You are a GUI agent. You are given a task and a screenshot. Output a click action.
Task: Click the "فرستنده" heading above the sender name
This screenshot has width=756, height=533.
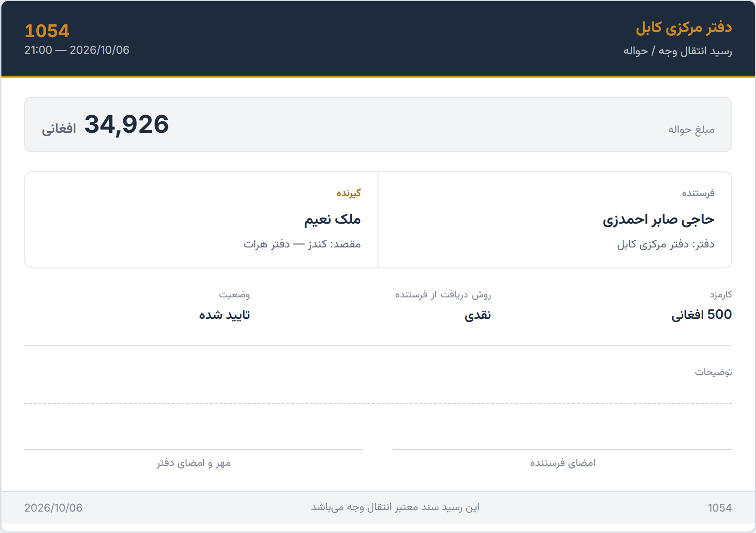[x=698, y=193]
